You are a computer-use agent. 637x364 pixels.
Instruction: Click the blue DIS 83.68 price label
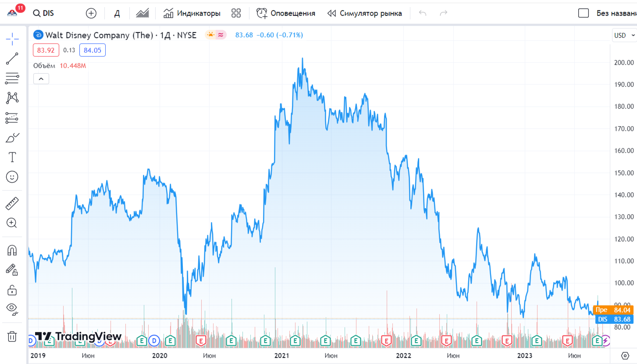pos(615,319)
